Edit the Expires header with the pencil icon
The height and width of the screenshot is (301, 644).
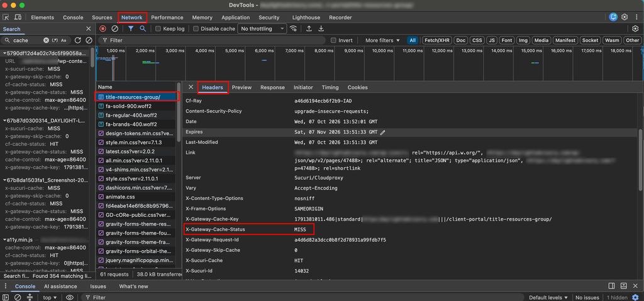point(383,132)
